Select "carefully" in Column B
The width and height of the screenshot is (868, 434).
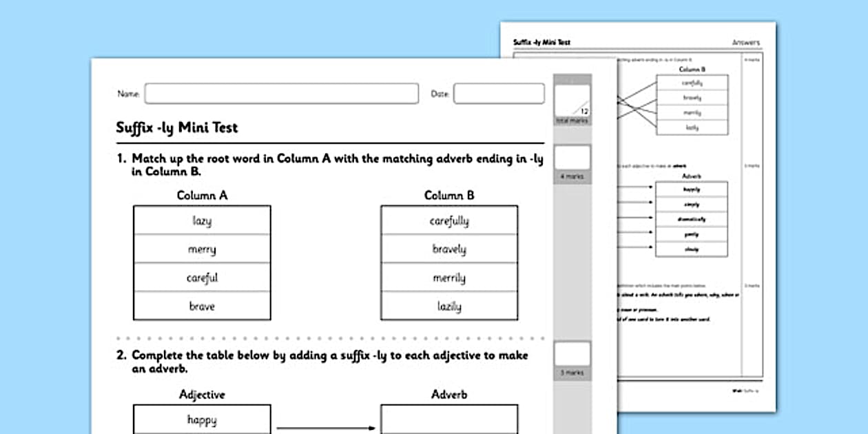pos(448,220)
